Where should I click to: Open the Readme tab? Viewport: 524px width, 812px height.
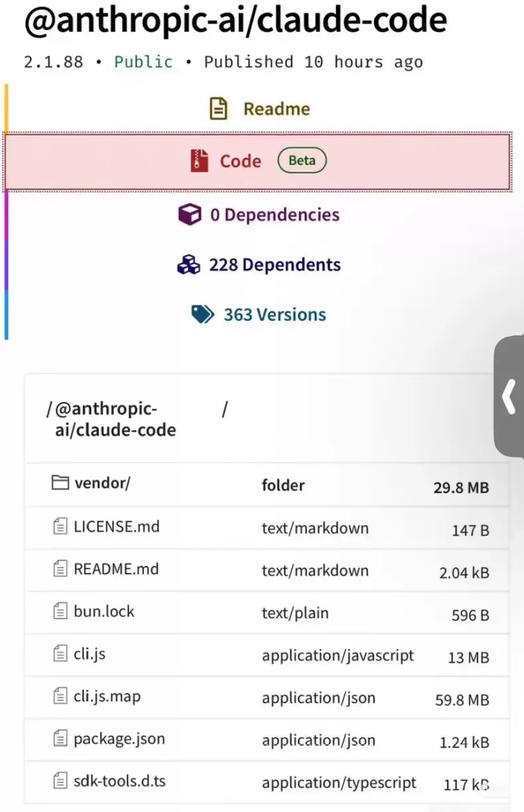[259, 109]
